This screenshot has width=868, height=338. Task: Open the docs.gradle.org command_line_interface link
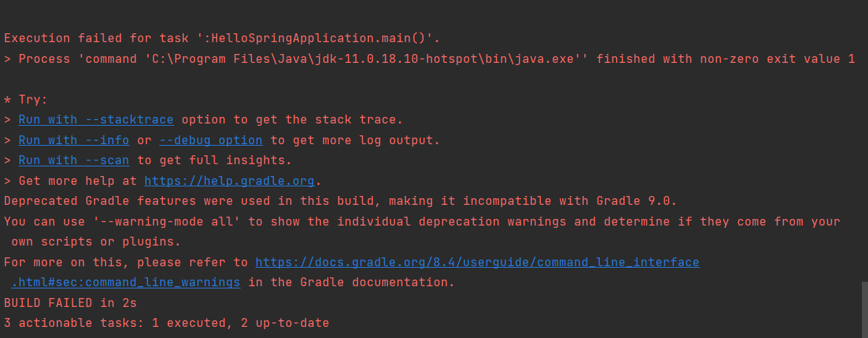477,263
